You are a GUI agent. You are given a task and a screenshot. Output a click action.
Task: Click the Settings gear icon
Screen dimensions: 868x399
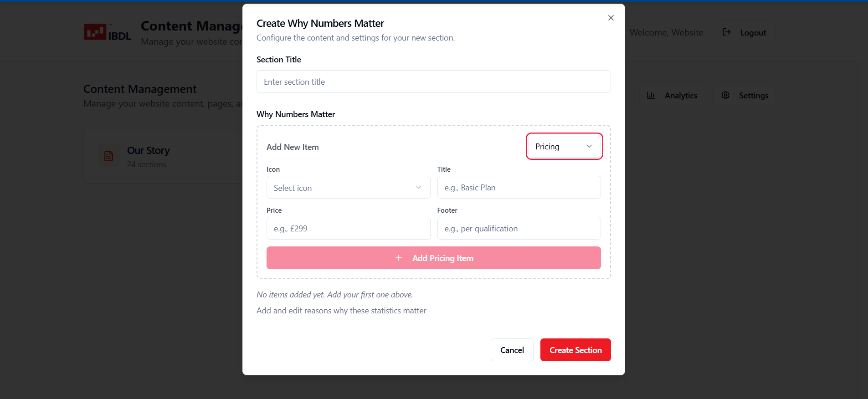coord(725,96)
